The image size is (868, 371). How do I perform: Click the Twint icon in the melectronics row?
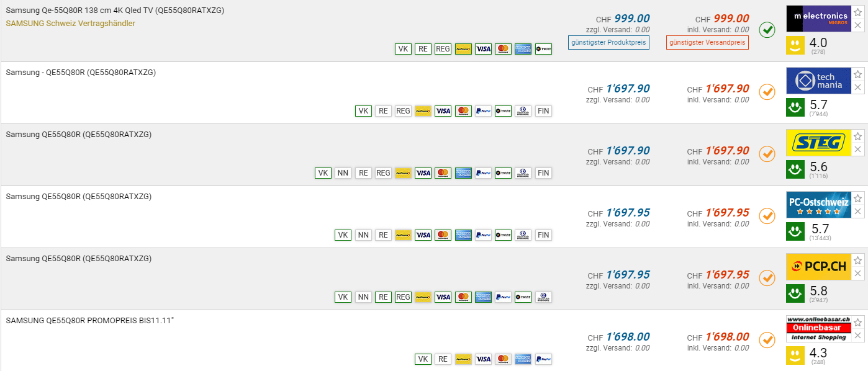tap(543, 49)
